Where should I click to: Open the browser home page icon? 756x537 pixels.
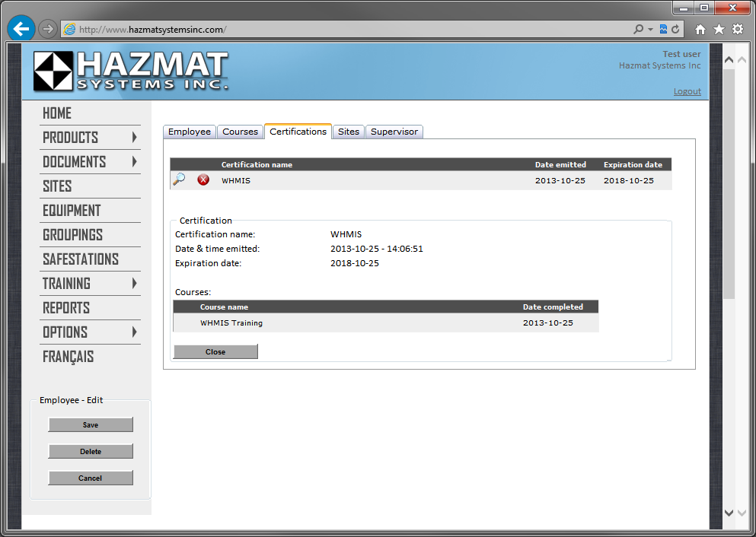point(700,30)
